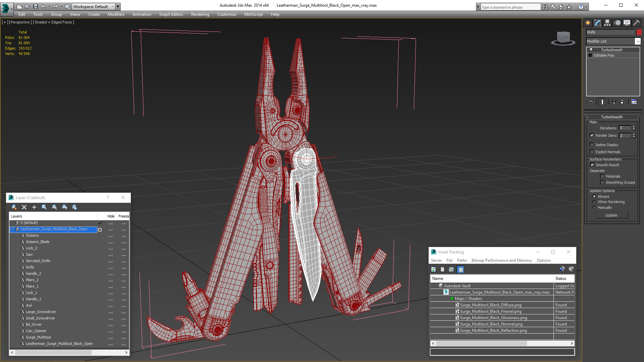Image resolution: width=644 pixels, height=362 pixels.
Task: Open the Workspace Default dropdown
Action: tap(93, 6)
